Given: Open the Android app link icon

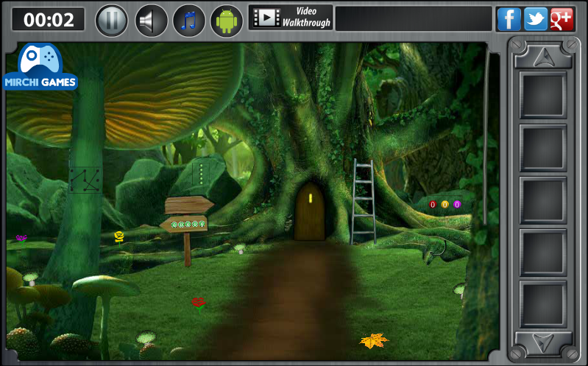Looking at the screenshot, I should click(x=227, y=21).
